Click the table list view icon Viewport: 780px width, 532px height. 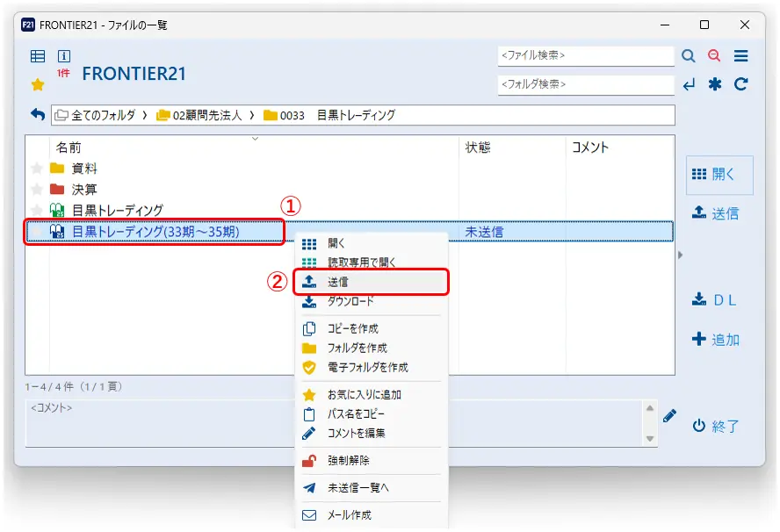[38, 56]
